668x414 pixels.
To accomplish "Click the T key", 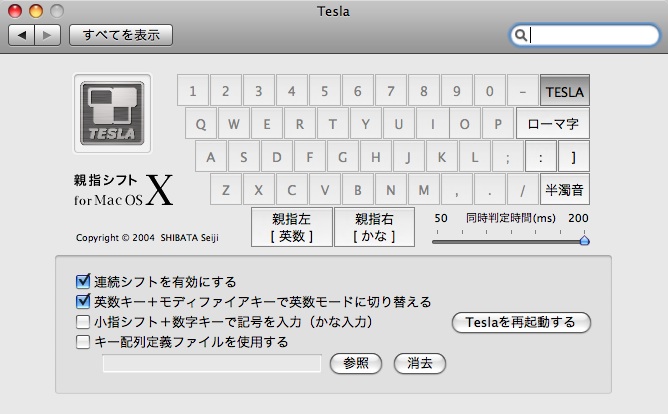I will [x=333, y=124].
